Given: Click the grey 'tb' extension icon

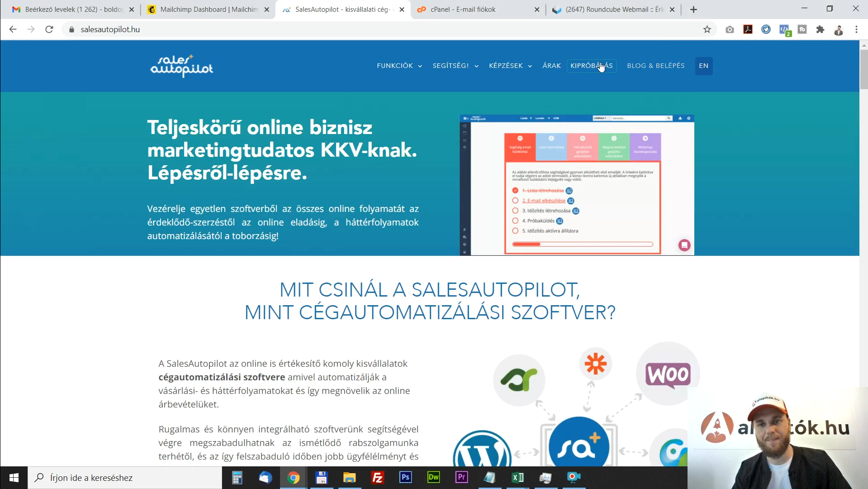Looking at the screenshot, I should (802, 29).
